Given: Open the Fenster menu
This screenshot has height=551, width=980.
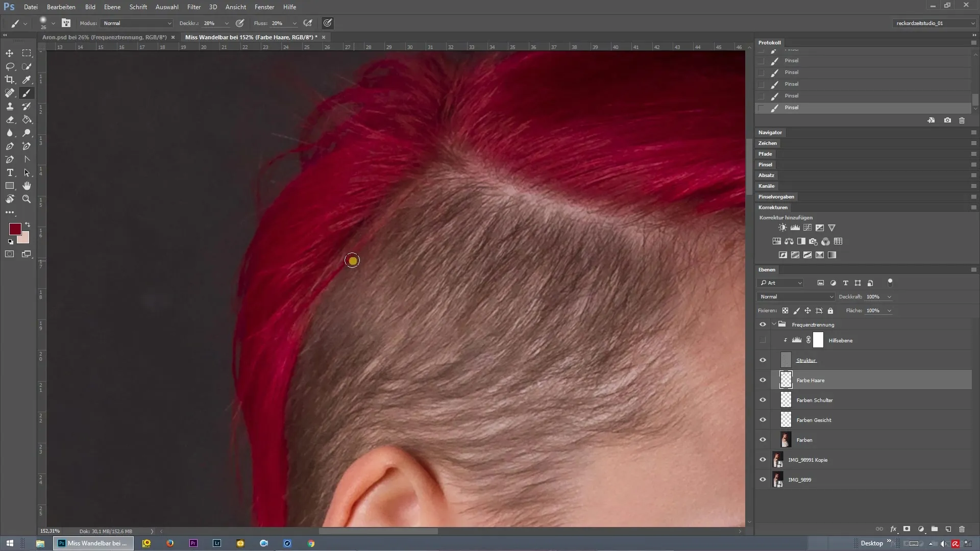Looking at the screenshot, I should (264, 7).
